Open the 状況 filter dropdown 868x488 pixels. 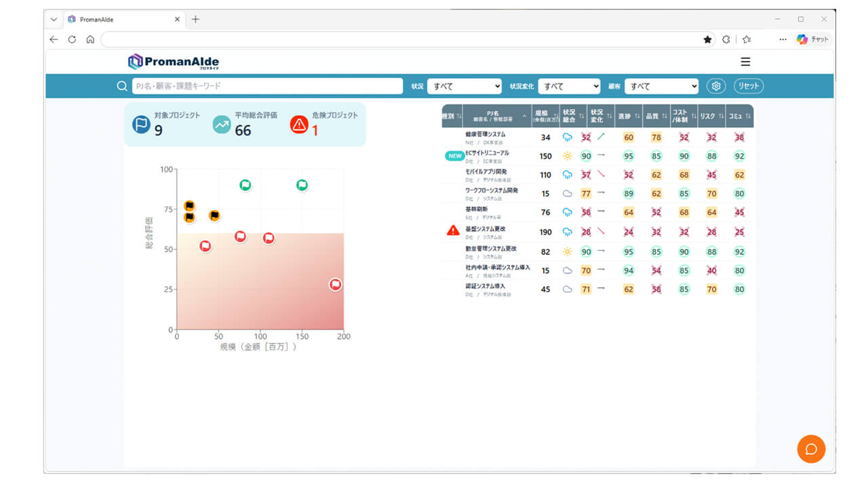465,86
